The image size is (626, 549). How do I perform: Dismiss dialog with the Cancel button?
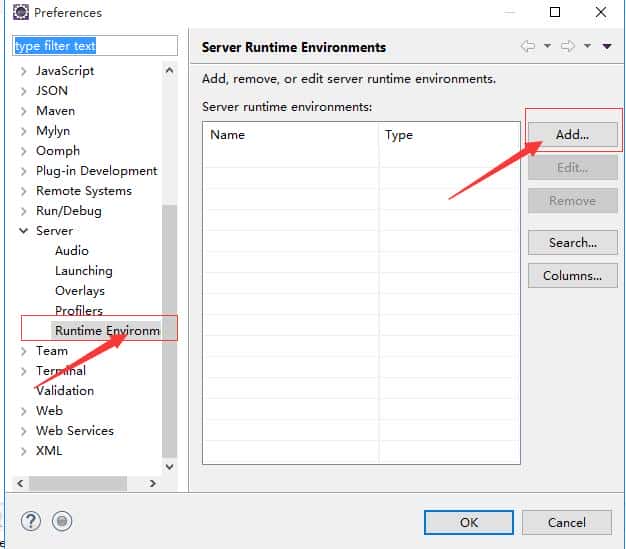click(x=567, y=522)
